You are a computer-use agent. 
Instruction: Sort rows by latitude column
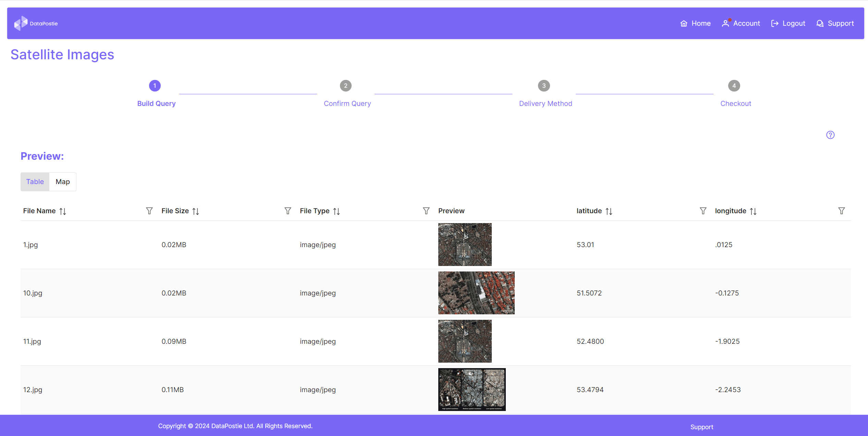tap(609, 211)
